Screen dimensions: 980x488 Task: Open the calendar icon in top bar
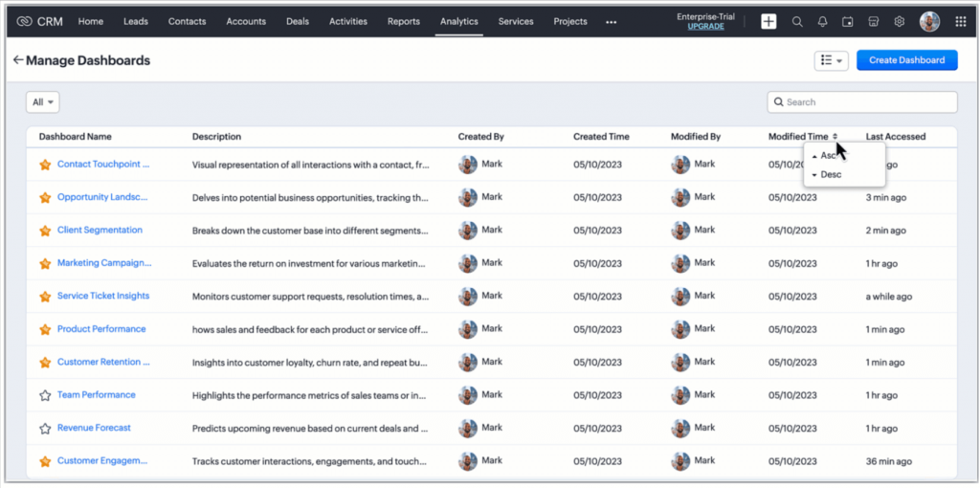[848, 21]
